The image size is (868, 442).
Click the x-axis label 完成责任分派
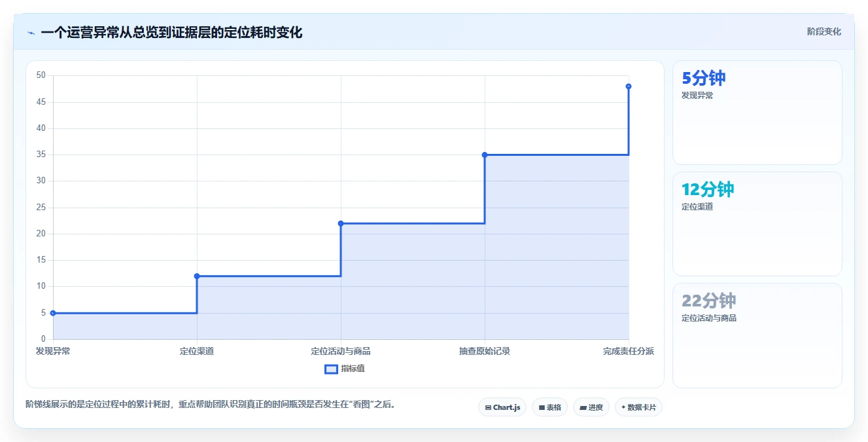pos(629,351)
